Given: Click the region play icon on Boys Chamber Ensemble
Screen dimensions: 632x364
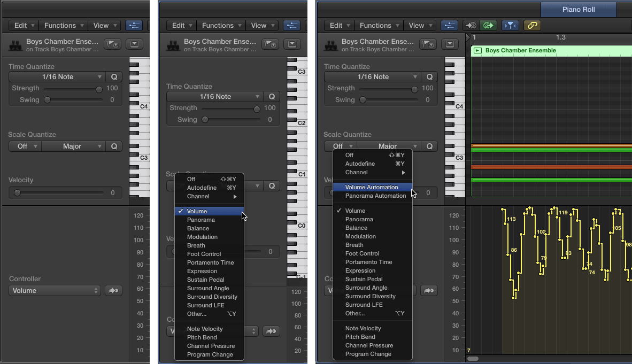Looking at the screenshot, I should tap(477, 50).
